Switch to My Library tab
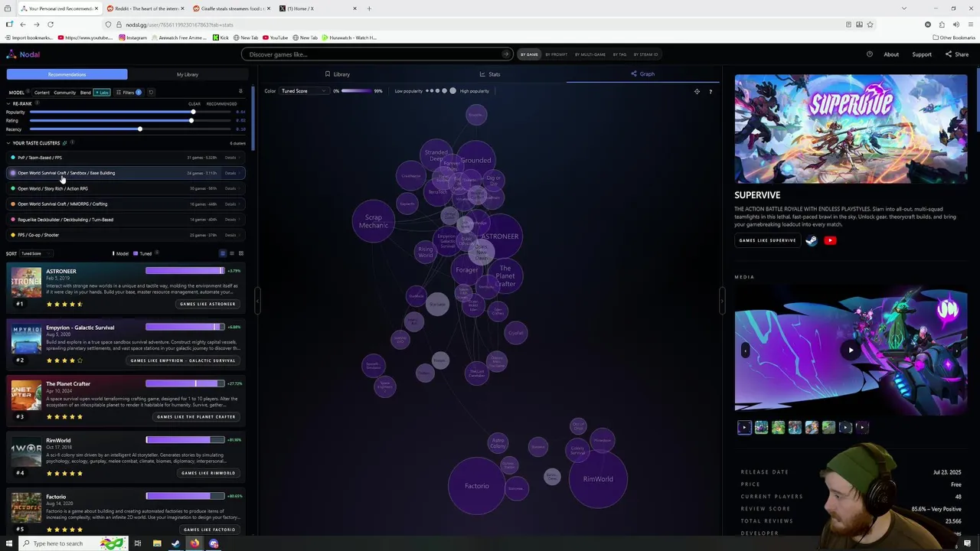980x551 pixels. 188,74
